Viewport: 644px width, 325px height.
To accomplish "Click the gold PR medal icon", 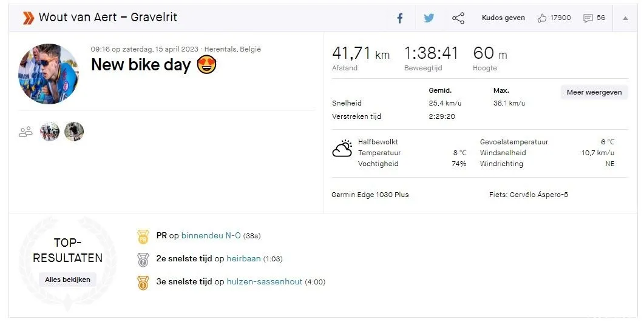I will (x=143, y=236).
